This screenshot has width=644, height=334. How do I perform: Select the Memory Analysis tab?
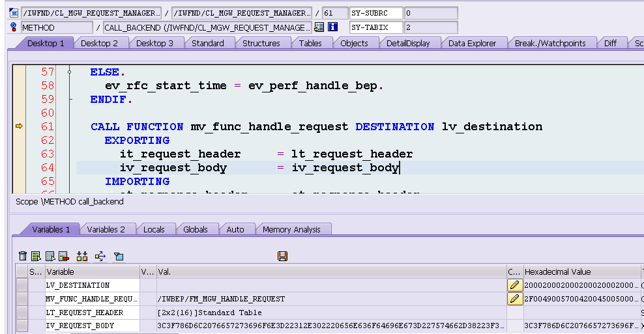click(x=291, y=229)
